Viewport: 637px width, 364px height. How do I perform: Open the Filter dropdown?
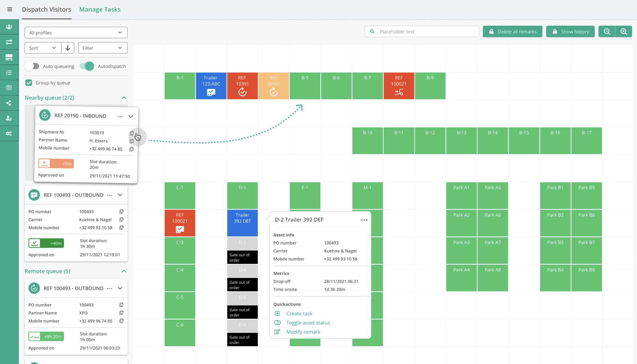click(x=103, y=48)
